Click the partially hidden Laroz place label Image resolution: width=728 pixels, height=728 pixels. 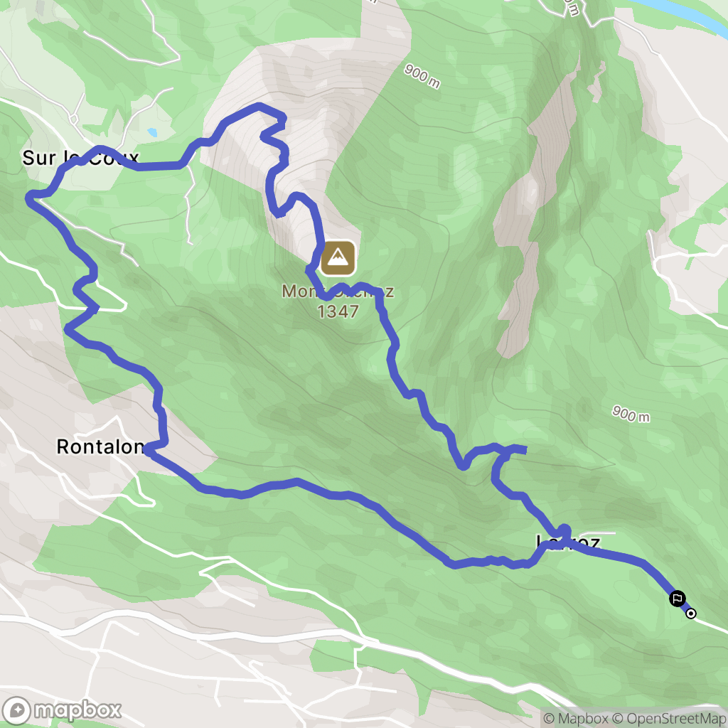(x=568, y=541)
